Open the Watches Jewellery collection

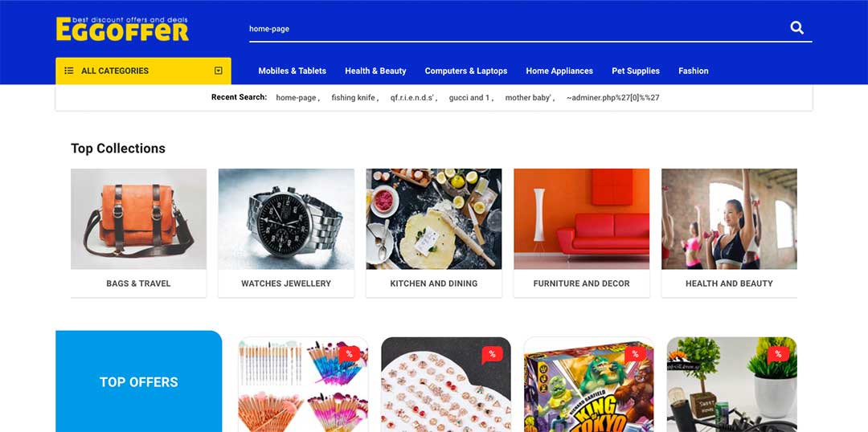pyautogui.click(x=286, y=233)
